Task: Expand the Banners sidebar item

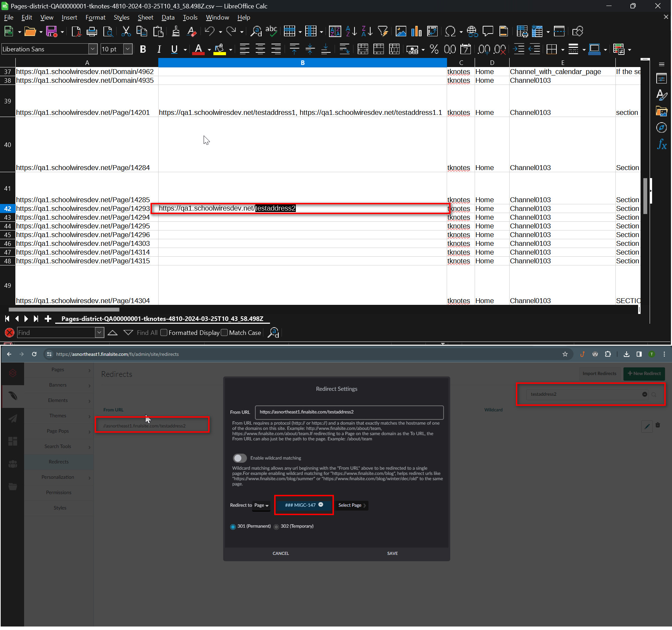Action: pyautogui.click(x=89, y=386)
